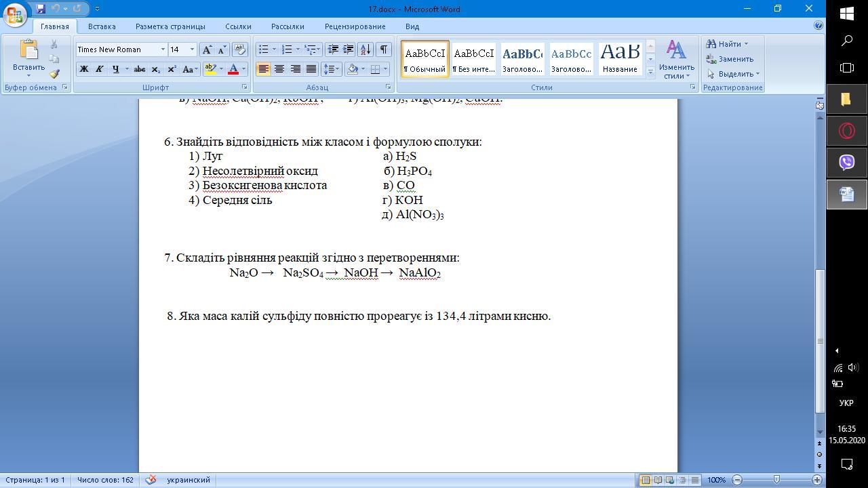Click the Office button
868x488 pixels.
(15, 14)
